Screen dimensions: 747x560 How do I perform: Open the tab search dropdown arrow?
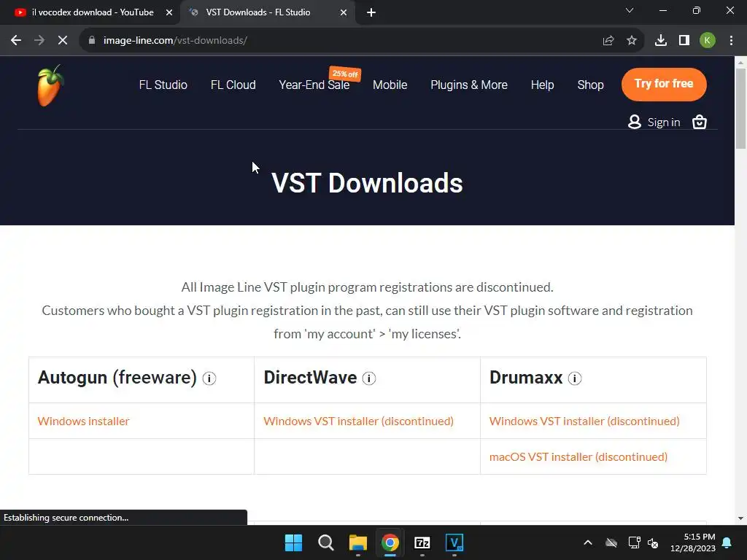coord(630,10)
